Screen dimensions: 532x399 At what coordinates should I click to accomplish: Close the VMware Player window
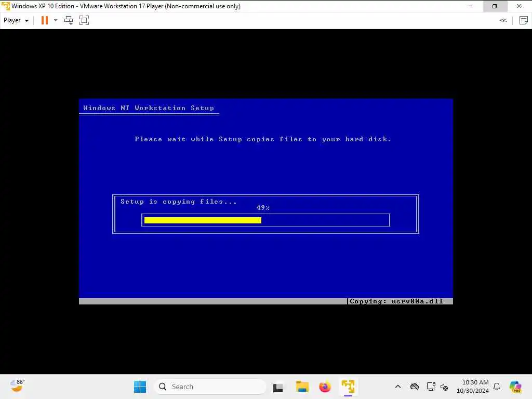point(520,6)
